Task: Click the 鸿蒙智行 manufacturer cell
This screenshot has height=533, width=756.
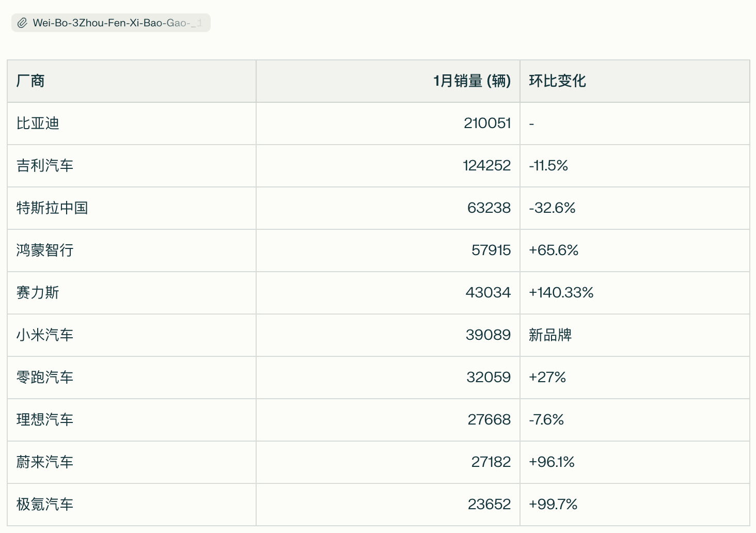Action: [45, 250]
